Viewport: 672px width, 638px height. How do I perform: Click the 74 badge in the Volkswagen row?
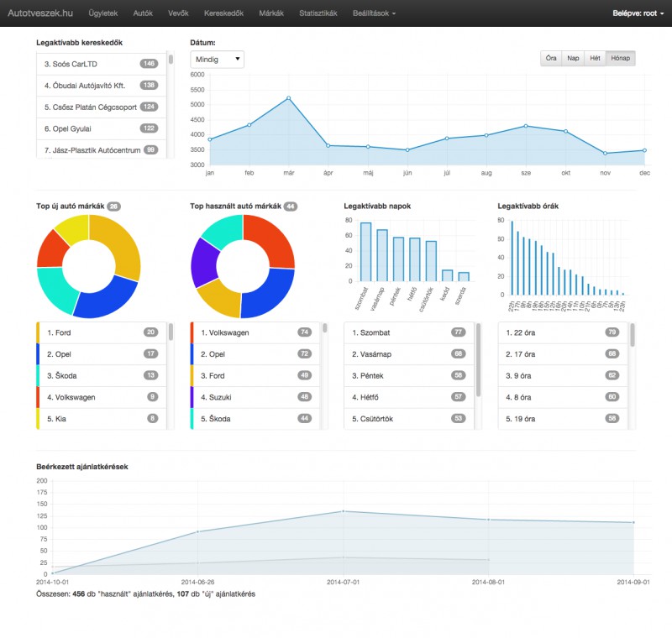[x=304, y=332]
